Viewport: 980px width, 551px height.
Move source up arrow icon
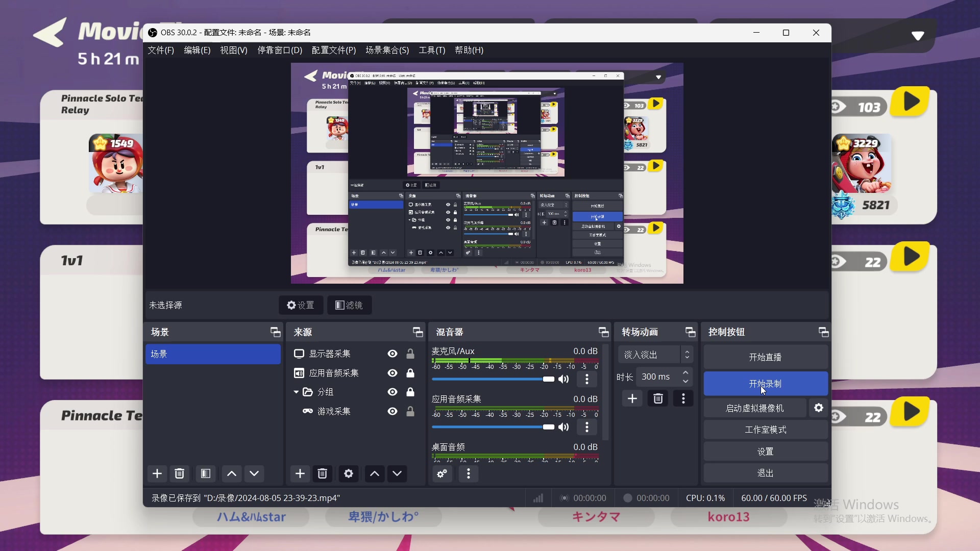pyautogui.click(x=375, y=473)
